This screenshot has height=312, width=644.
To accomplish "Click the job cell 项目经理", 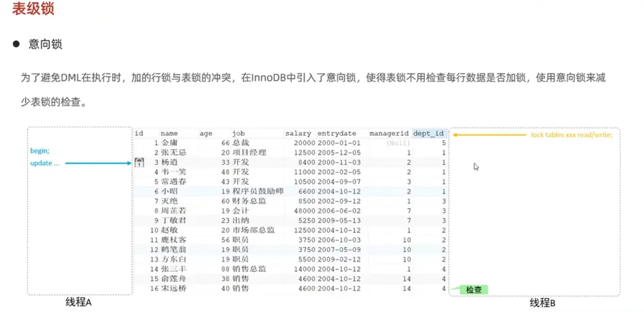I will (249, 152).
